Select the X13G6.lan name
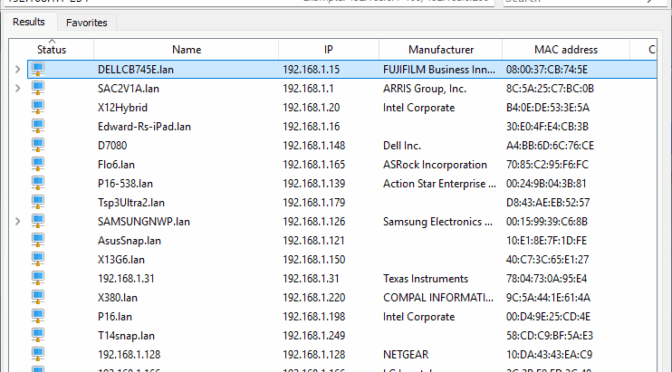 pyautogui.click(x=121, y=259)
